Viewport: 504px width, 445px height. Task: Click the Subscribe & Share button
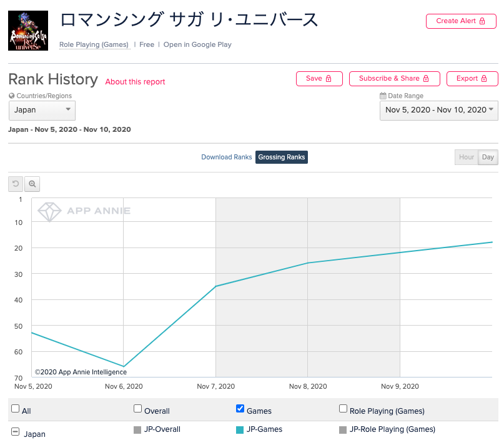(394, 79)
